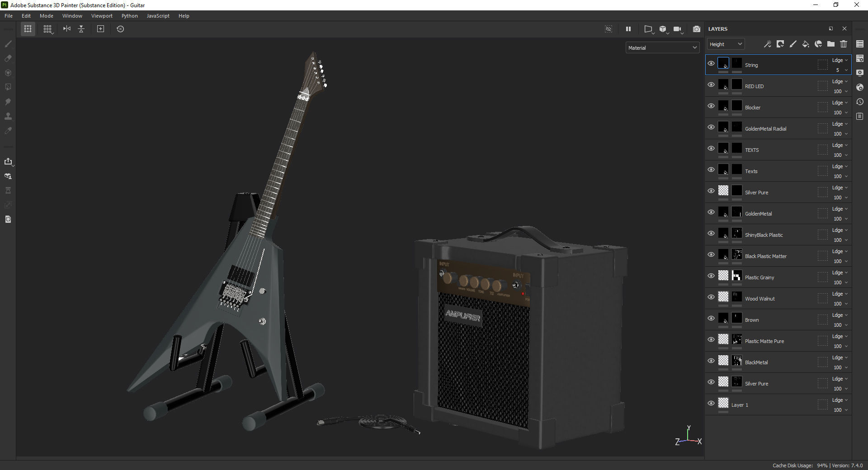Toggle visibility of Layer 1
868x470 pixels.
point(711,403)
